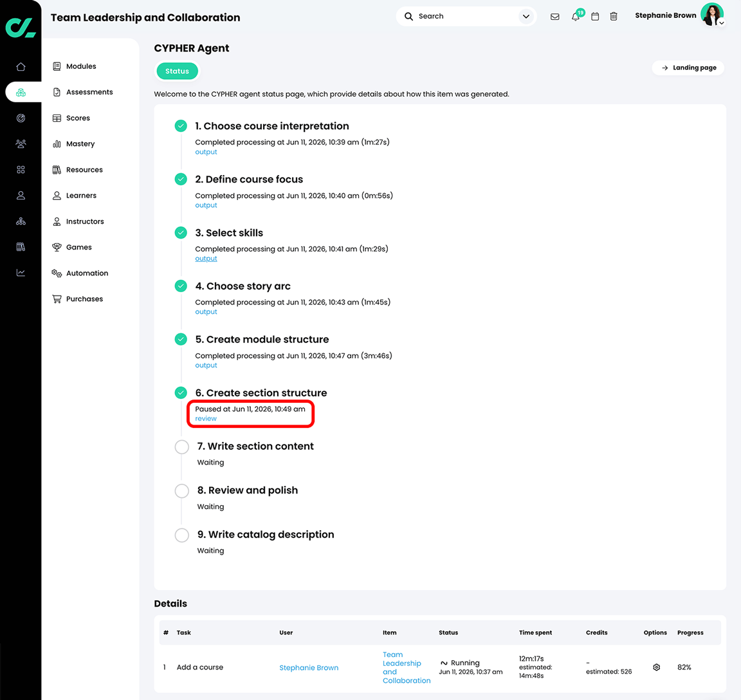Image resolution: width=741 pixels, height=700 pixels.
Task: Click the Instructors person icon
Action: coord(57,221)
